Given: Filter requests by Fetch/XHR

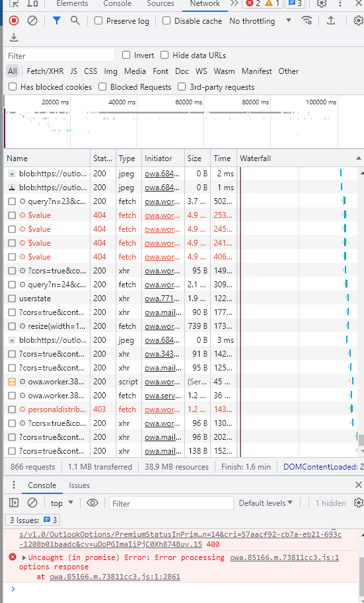Looking at the screenshot, I should [45, 71].
